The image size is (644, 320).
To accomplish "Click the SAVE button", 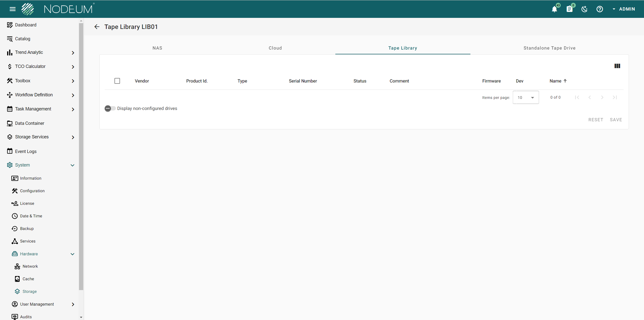I will 616,120.
